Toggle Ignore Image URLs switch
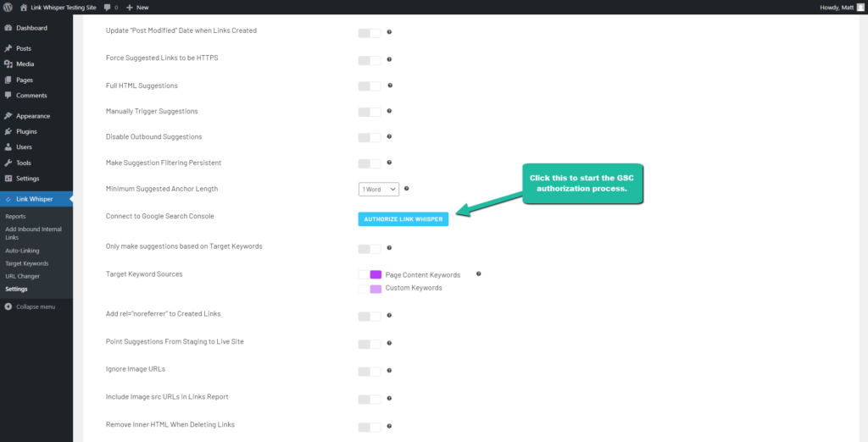This screenshot has width=868, height=442. (370, 371)
